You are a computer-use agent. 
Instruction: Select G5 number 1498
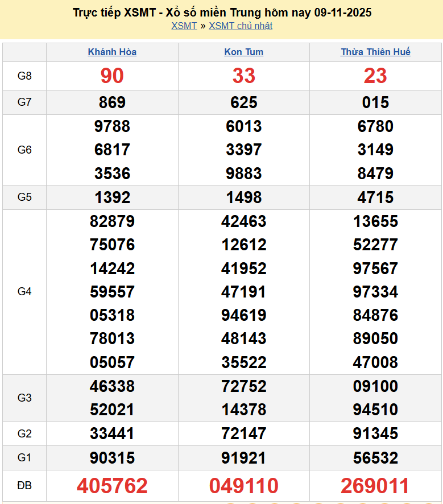point(243,197)
